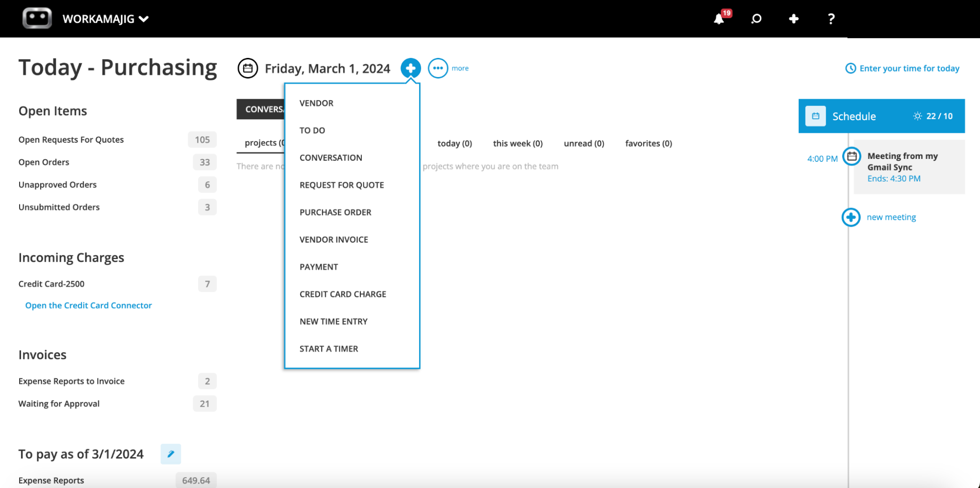Click Enter your time for today

909,68
